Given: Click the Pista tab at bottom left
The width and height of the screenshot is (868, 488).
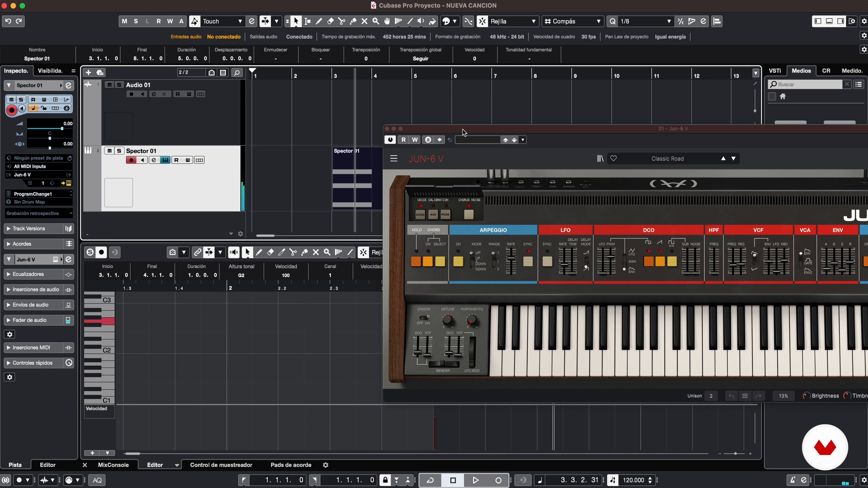Looking at the screenshot, I should pyautogui.click(x=15, y=465).
